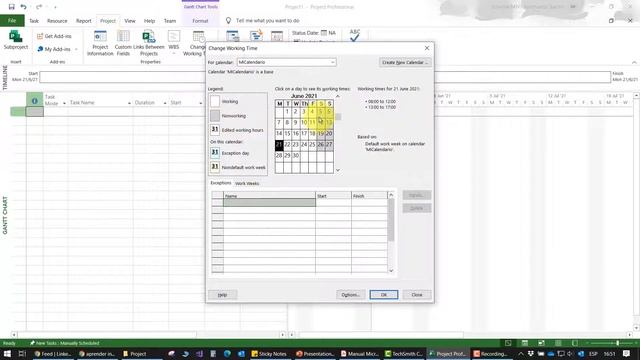This screenshot has height=360, width=640.
Task: Click the calendar scroll up arrow
Action: (x=338, y=96)
